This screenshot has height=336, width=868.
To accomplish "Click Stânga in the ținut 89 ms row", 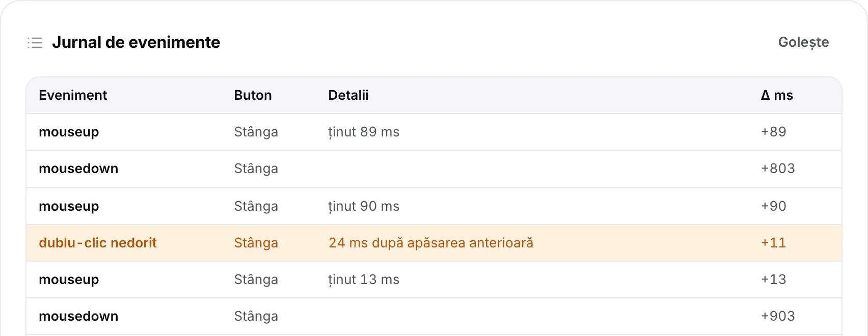I will point(256,132).
